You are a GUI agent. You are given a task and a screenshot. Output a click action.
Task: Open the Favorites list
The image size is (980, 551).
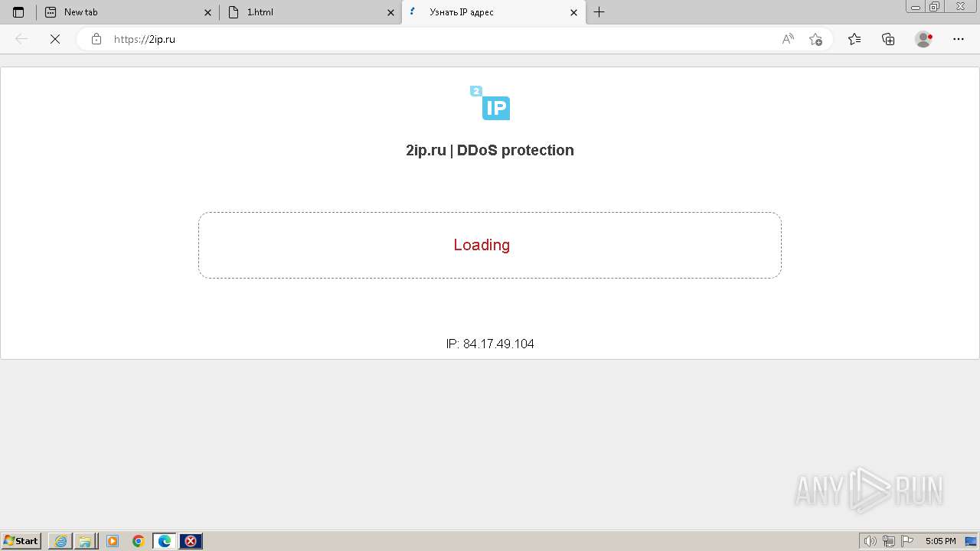(x=854, y=39)
